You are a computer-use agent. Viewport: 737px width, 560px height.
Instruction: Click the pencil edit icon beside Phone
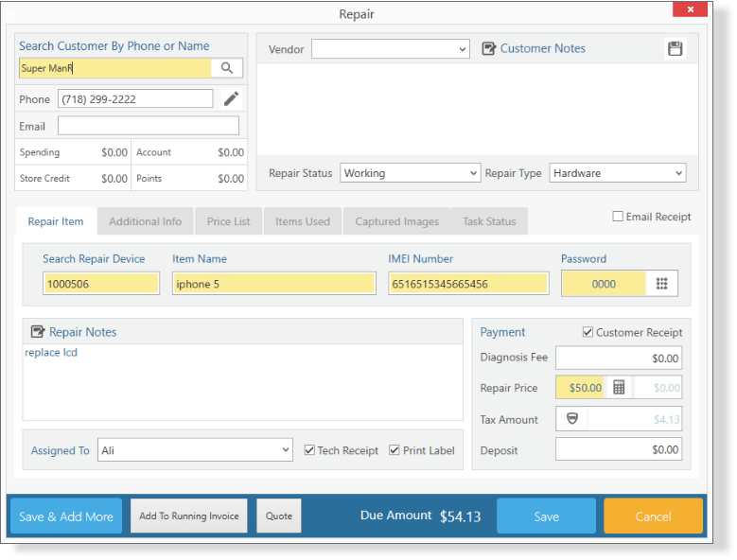tap(231, 98)
